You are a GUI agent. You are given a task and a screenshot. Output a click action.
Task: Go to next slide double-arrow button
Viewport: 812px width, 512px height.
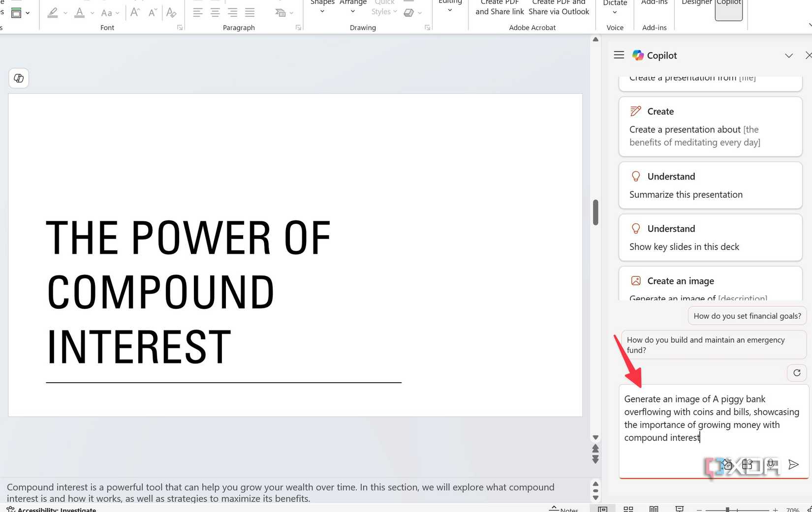[x=595, y=459]
